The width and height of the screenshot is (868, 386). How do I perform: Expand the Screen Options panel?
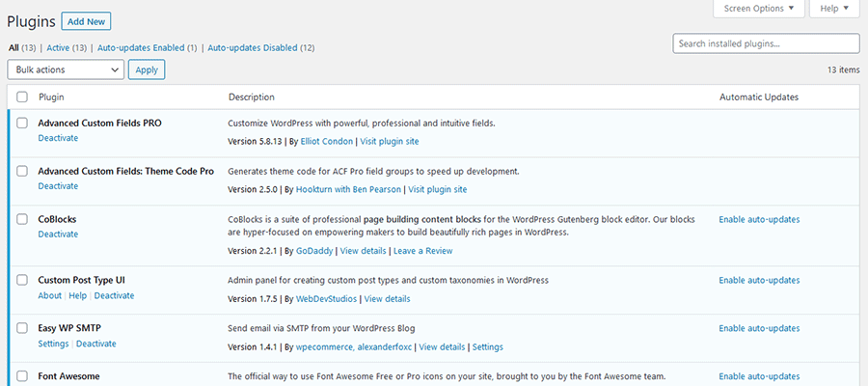[759, 9]
